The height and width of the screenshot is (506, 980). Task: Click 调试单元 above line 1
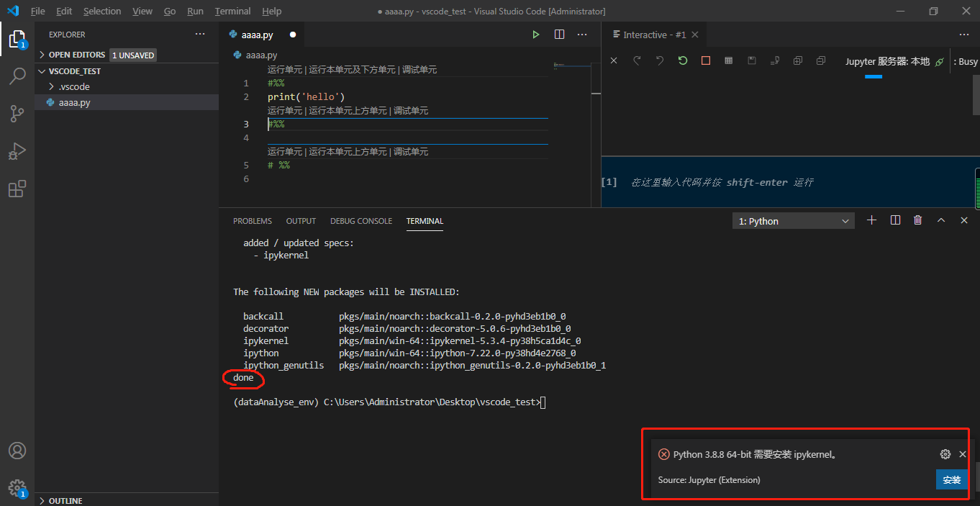click(419, 70)
